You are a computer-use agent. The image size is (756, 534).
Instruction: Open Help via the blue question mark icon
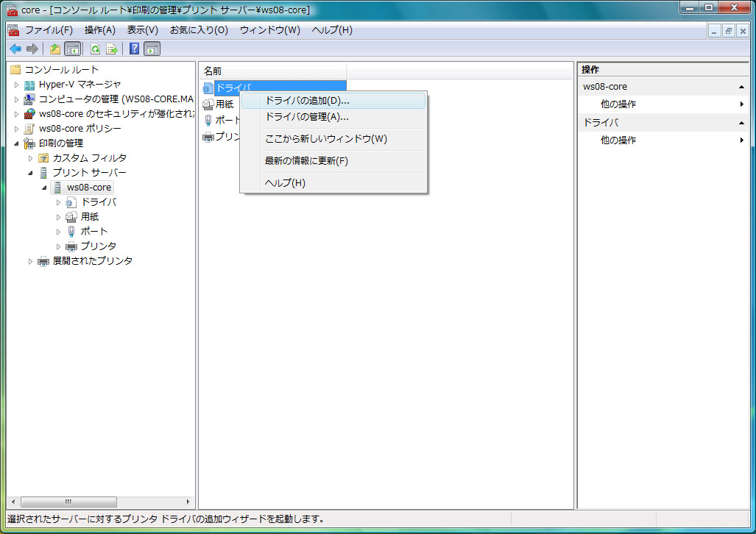tap(134, 49)
